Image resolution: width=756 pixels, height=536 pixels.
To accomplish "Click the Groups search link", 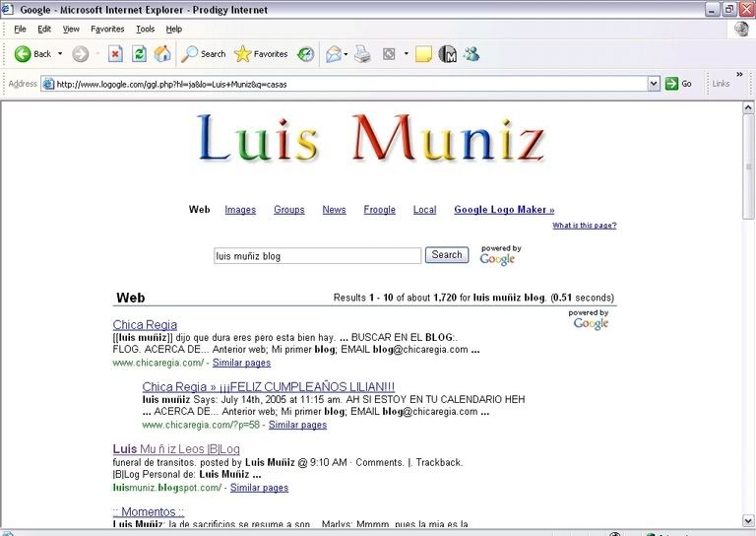I will coord(289,210).
